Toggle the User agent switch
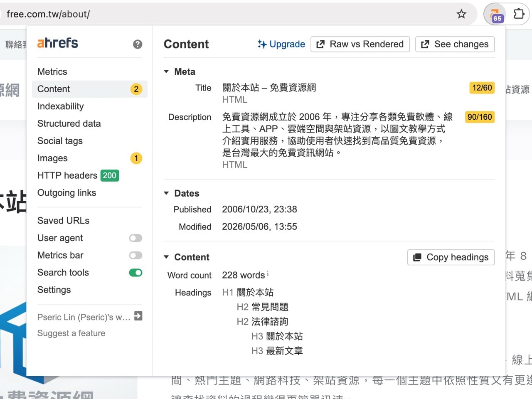The width and height of the screenshot is (532, 399). click(135, 238)
